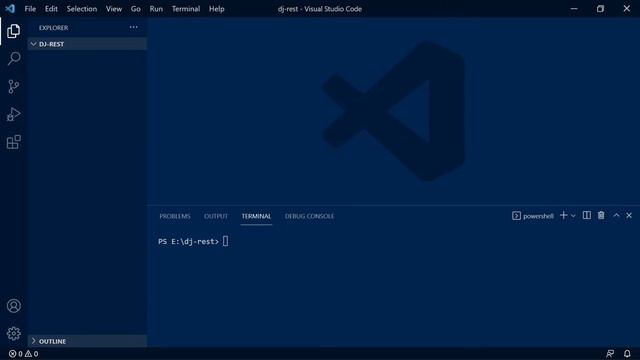640x360 pixels.
Task: Close the terminal panel
Action: [x=629, y=216]
